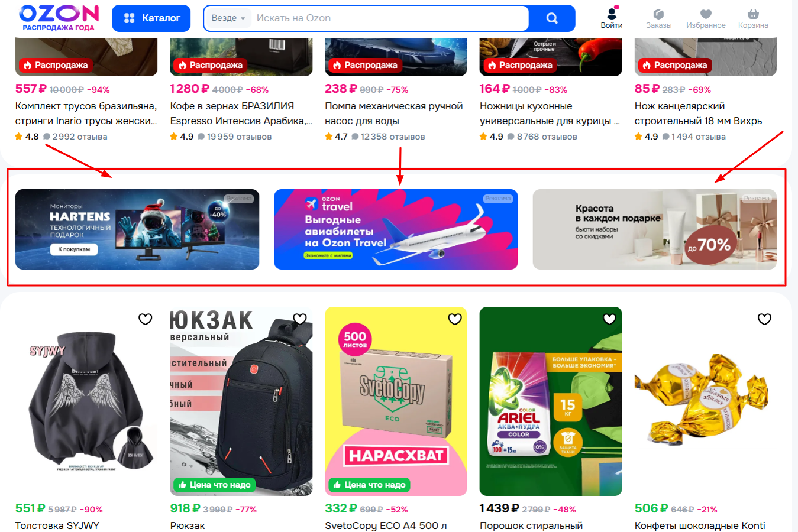The width and height of the screenshot is (798, 532).
Task: Toggle favorite heart on SvetoCopy paper
Action: [x=455, y=319]
